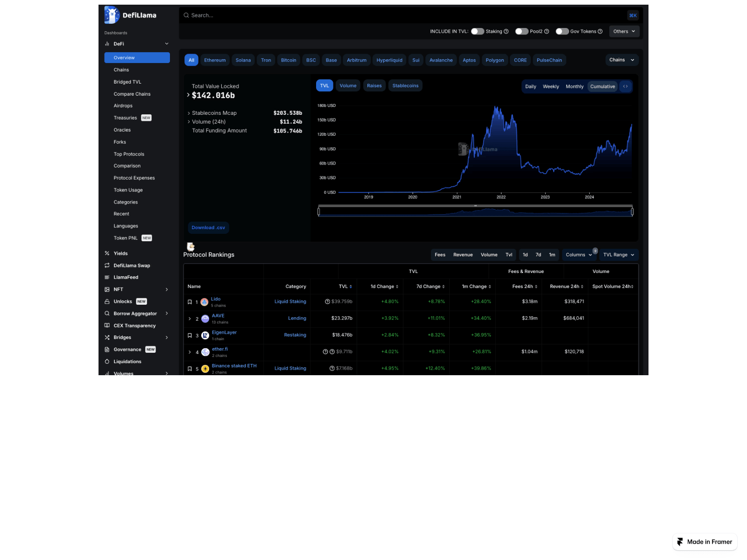Click the Governance document icon
The height and width of the screenshot is (560, 747).
point(107,350)
